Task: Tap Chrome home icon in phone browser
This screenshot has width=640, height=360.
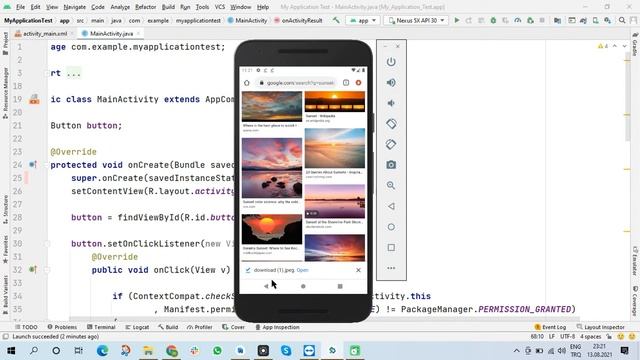Action: 247,83
